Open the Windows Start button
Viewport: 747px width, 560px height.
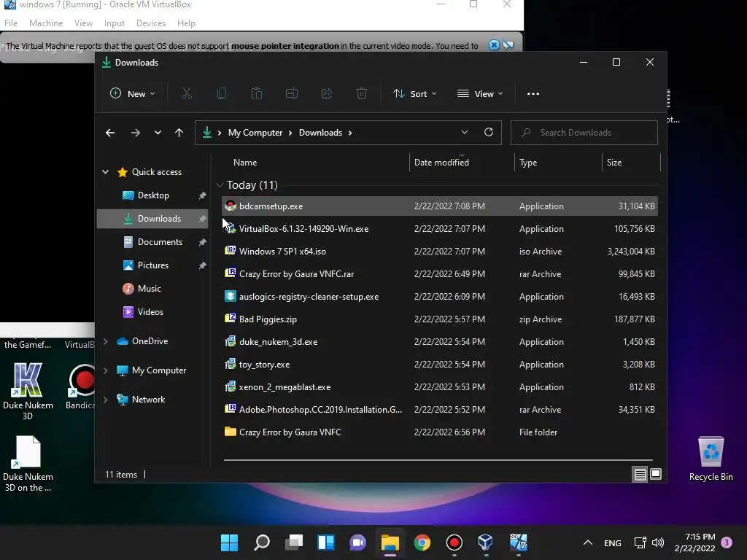[x=229, y=542]
